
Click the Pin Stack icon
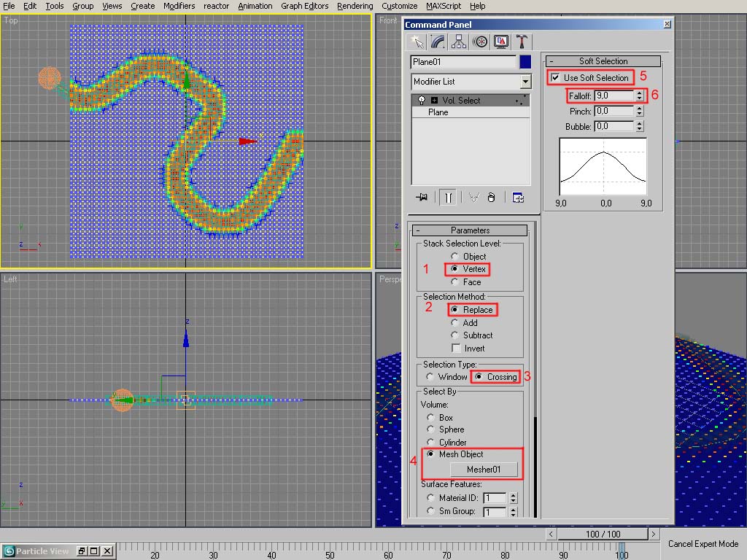coord(421,198)
